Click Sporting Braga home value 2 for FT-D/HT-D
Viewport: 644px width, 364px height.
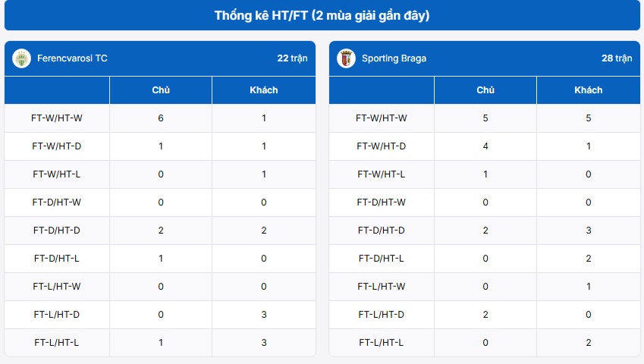(x=485, y=231)
